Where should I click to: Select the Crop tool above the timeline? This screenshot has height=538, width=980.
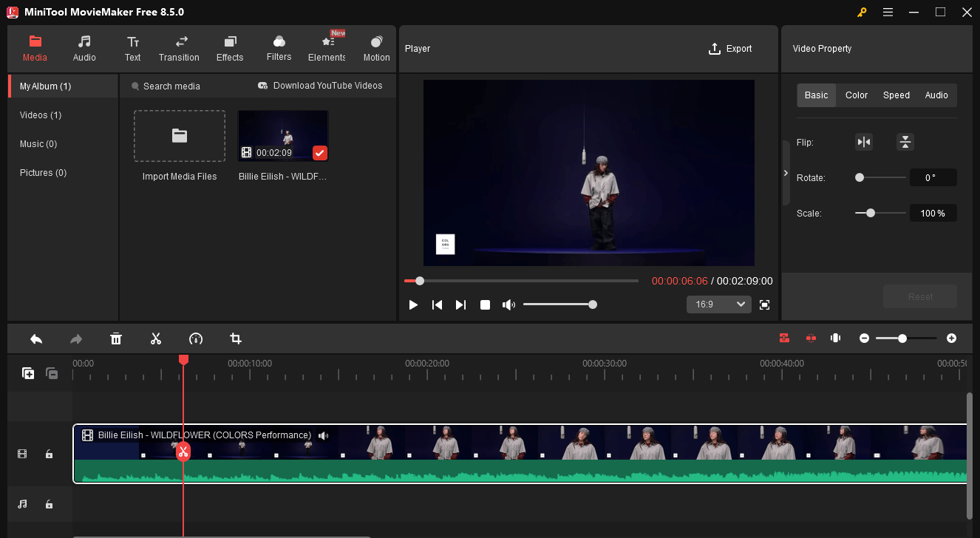[236, 338]
